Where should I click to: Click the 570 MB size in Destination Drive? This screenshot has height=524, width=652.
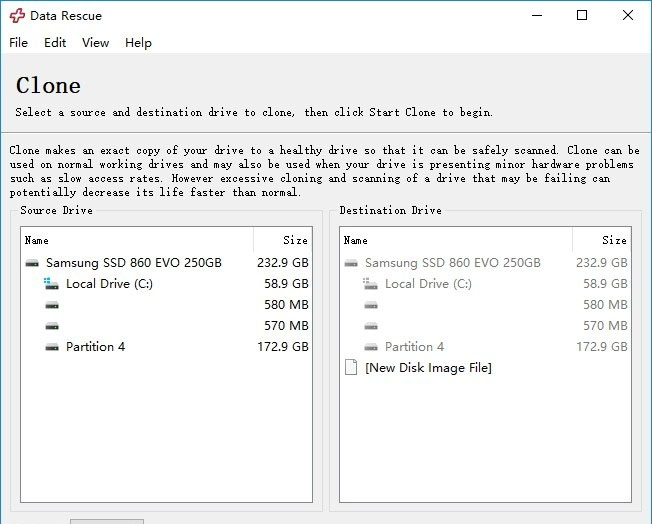click(605, 326)
